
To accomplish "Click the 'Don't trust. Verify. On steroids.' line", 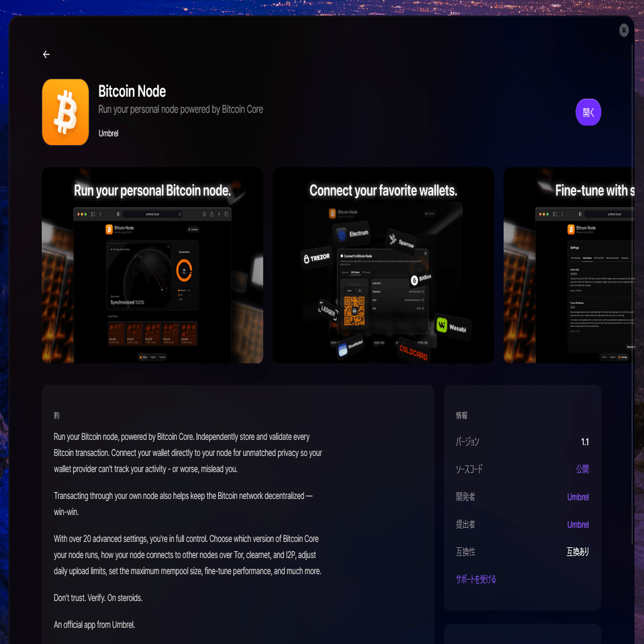I will coord(98,598).
